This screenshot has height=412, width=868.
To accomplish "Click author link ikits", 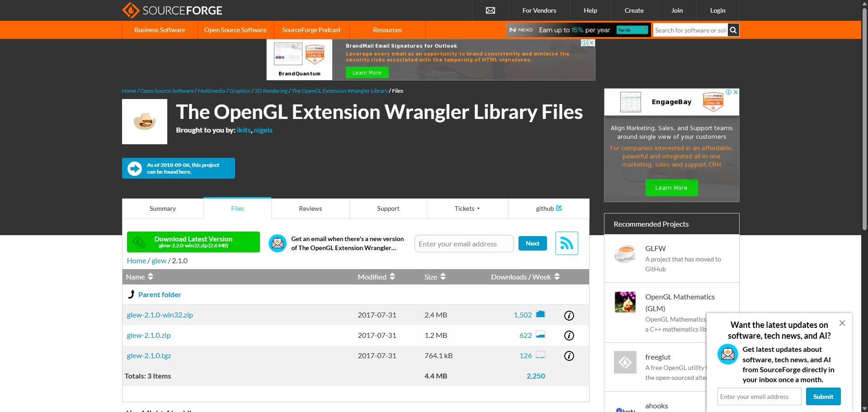I will tap(244, 130).
